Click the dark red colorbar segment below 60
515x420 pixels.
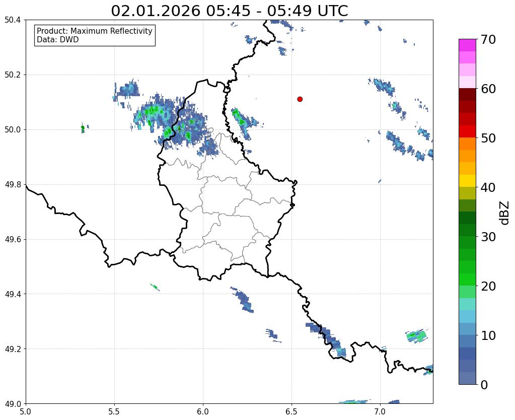[x=467, y=94]
